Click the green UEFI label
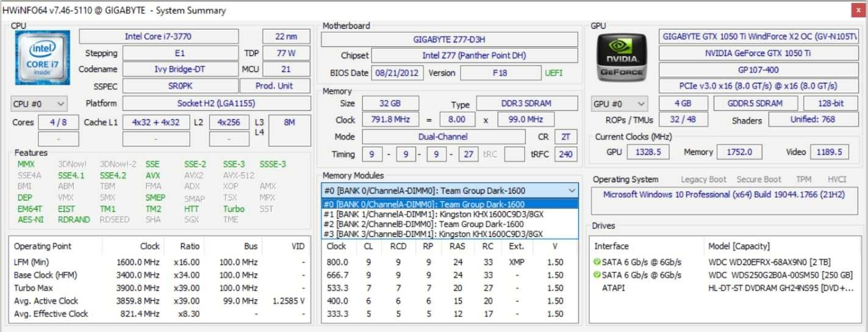Screen dimensions: 868x332 (554, 73)
